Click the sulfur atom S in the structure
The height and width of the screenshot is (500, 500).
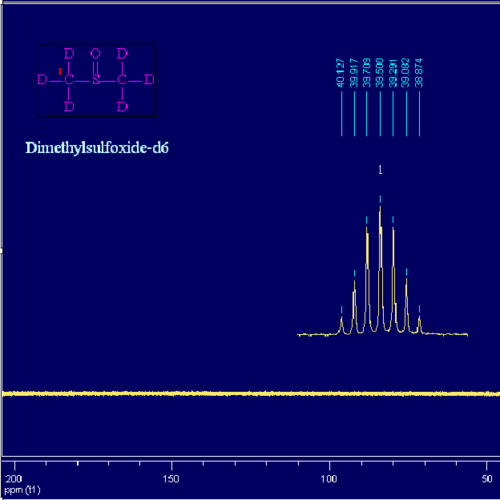click(96, 80)
